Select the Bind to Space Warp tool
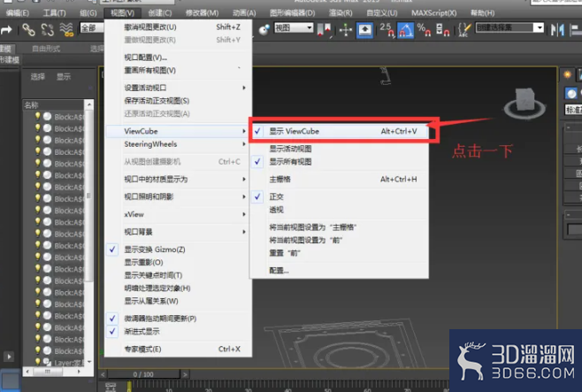582x392 pixels. [x=66, y=29]
